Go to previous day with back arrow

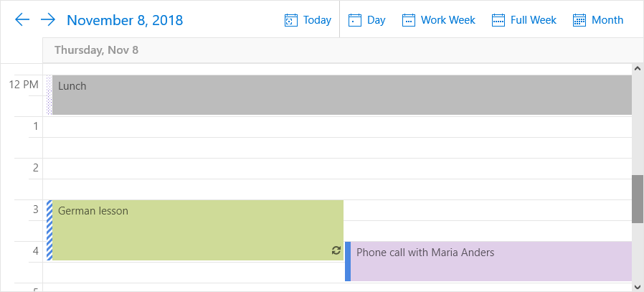point(22,19)
